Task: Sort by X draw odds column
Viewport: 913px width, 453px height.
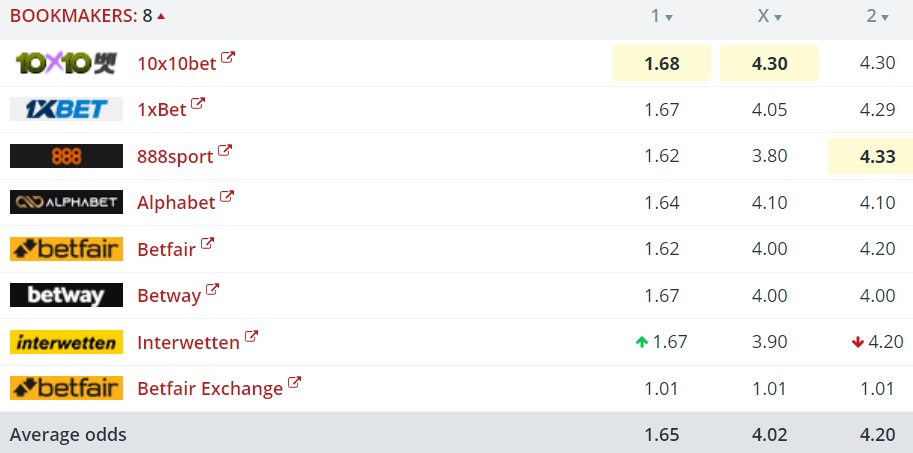Action: pyautogui.click(x=770, y=16)
